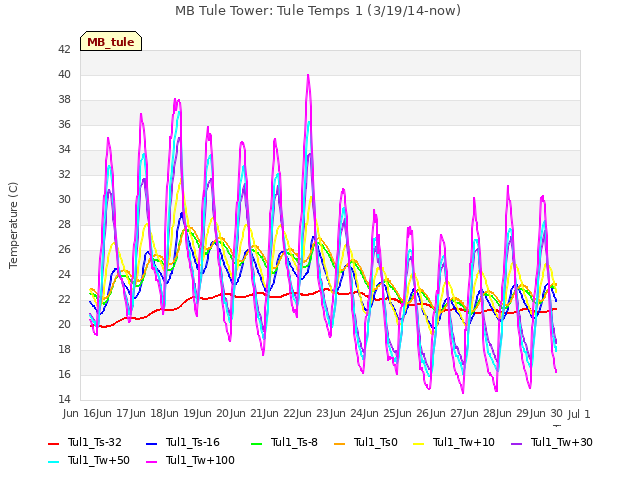Viewport: 640px width, 480px height.
Task: Select the Tul1_Tw+10 legend label
Action: [464, 442]
